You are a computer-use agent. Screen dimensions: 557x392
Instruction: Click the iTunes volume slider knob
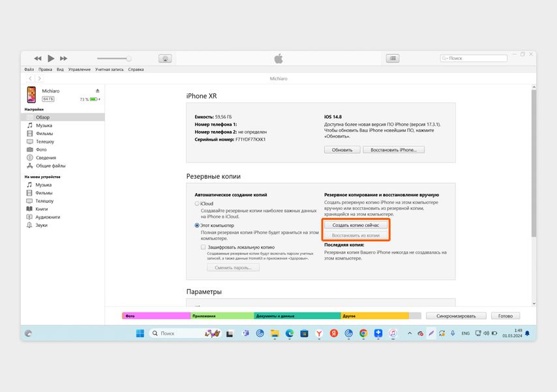coord(128,58)
